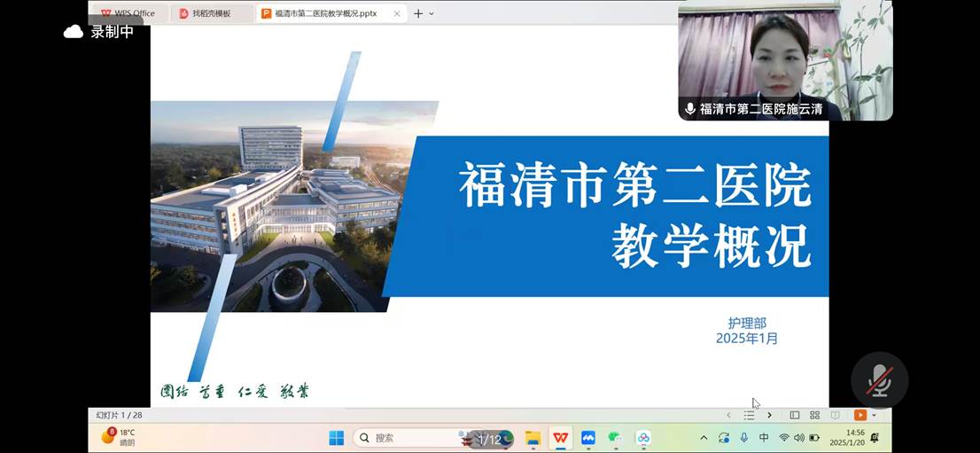Image resolution: width=980 pixels, height=453 pixels.
Task: Start the slideshow from the status bar
Action: click(859, 415)
